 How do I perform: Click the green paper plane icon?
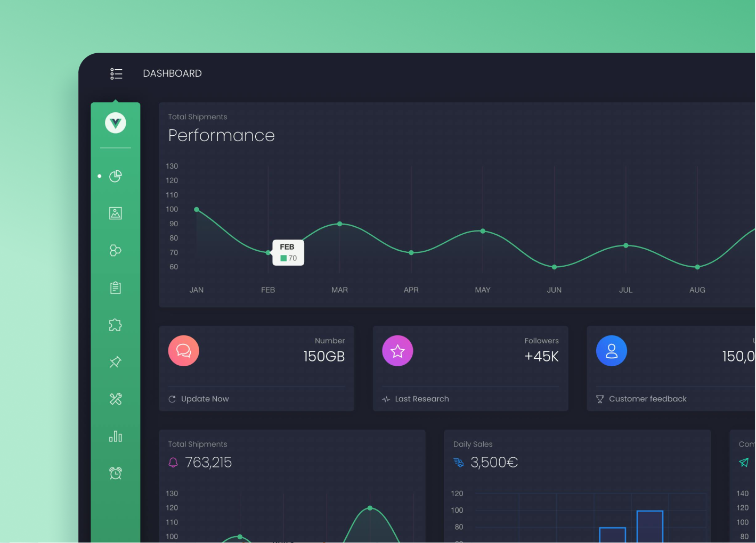(744, 463)
